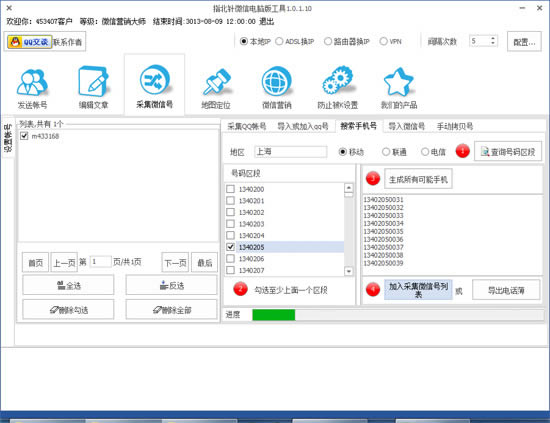Click the 导出电话簿 button
Viewport: 550px width, 423px height.
pos(506,290)
